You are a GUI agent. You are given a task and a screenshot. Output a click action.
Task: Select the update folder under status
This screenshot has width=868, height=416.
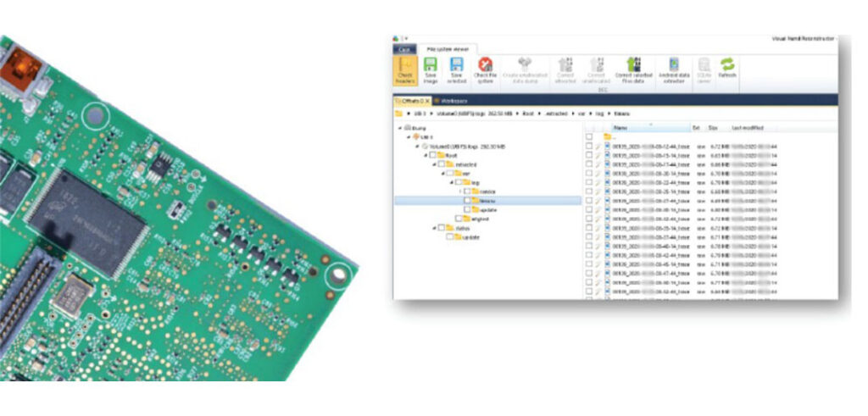470,237
